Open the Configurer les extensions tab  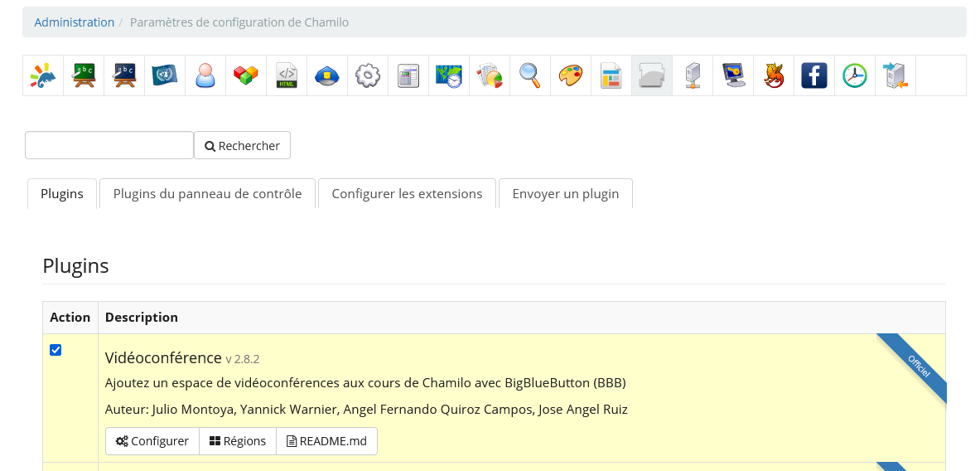pos(407,194)
